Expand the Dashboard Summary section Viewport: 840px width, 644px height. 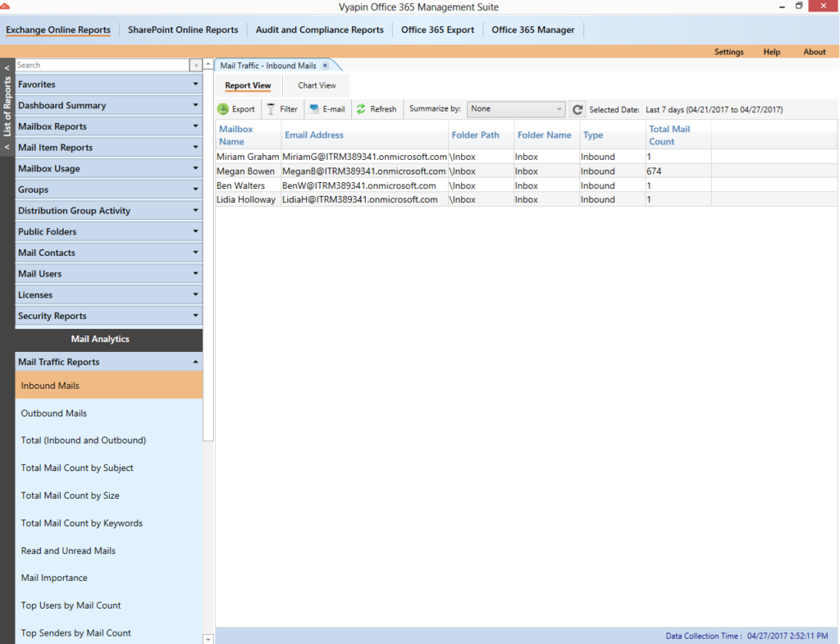tap(109, 105)
